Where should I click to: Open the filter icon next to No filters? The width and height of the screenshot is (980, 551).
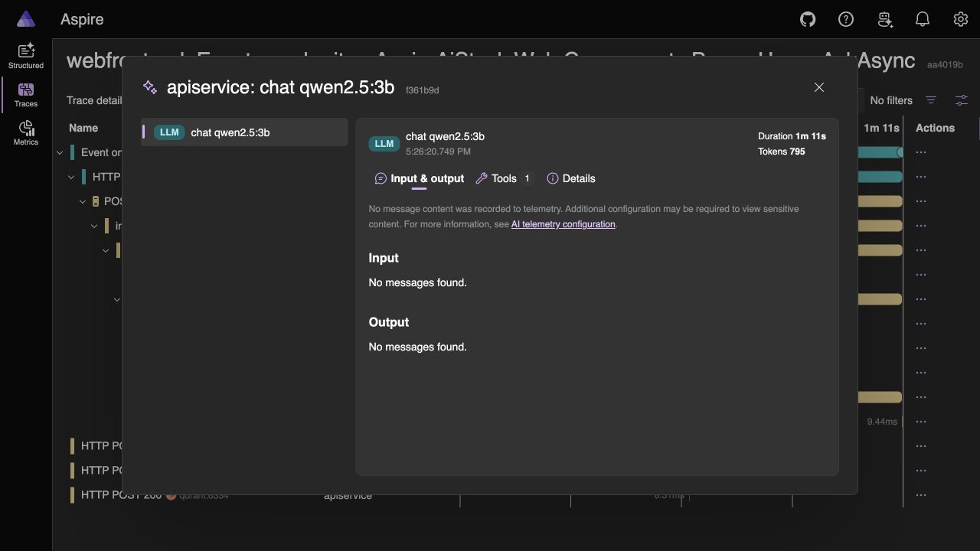[x=931, y=100]
